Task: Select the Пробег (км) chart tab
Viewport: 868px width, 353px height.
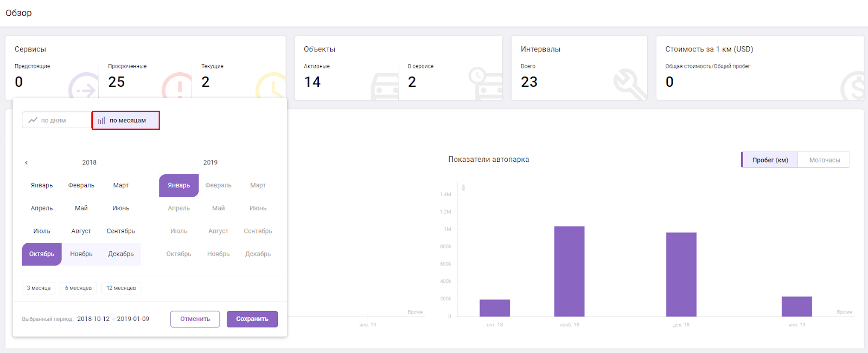Action: [x=770, y=160]
